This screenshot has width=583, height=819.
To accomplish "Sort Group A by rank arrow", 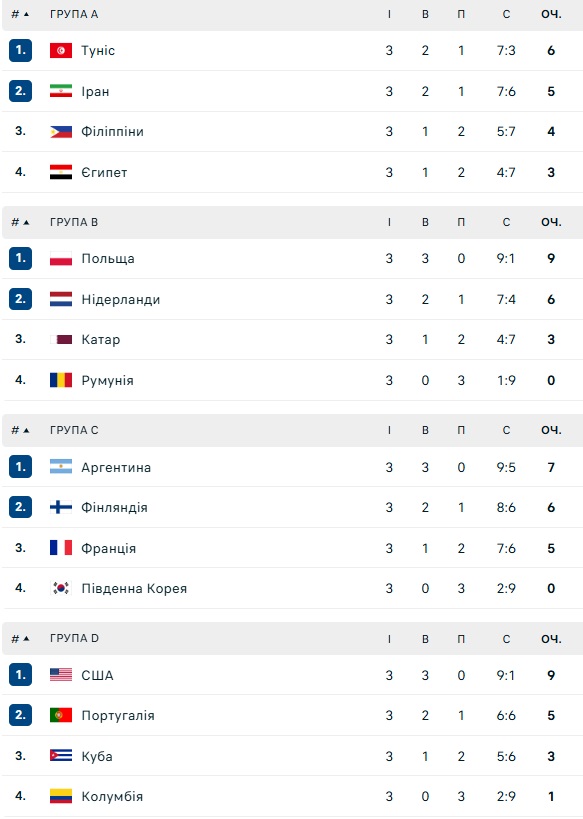I will (26, 15).
